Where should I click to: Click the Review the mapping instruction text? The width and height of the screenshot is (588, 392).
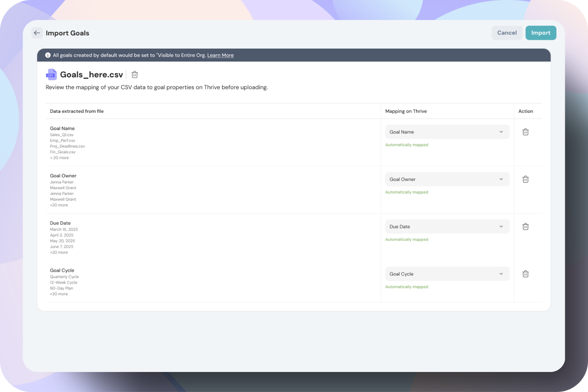[157, 87]
